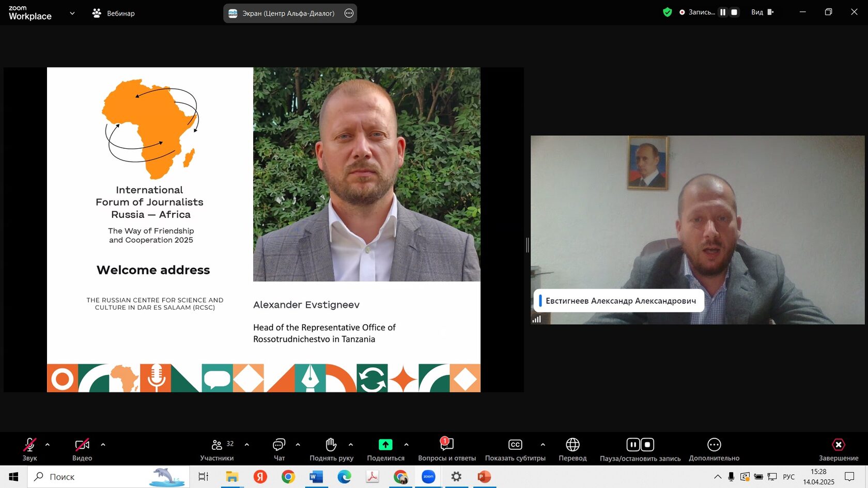The height and width of the screenshot is (488, 868).
Task: Unmute microphone with the Звук button
Action: tap(29, 449)
